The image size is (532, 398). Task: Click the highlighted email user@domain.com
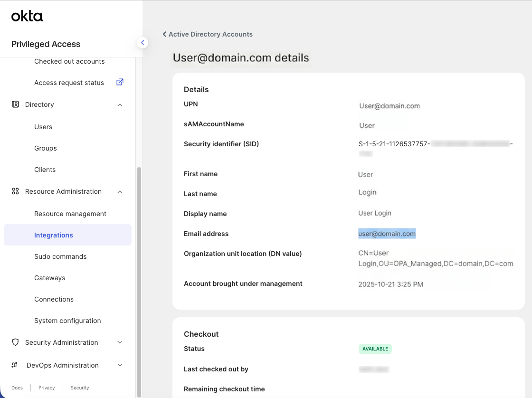(387, 234)
